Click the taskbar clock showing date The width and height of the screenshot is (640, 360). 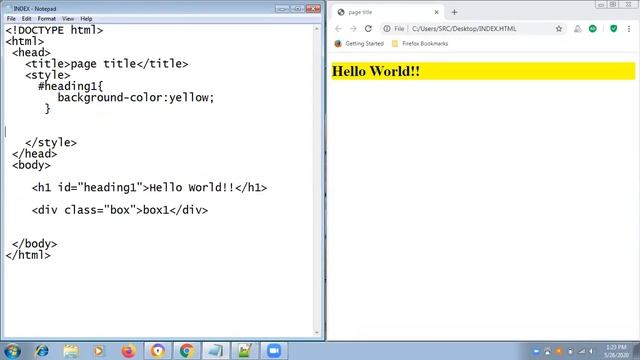click(x=616, y=351)
